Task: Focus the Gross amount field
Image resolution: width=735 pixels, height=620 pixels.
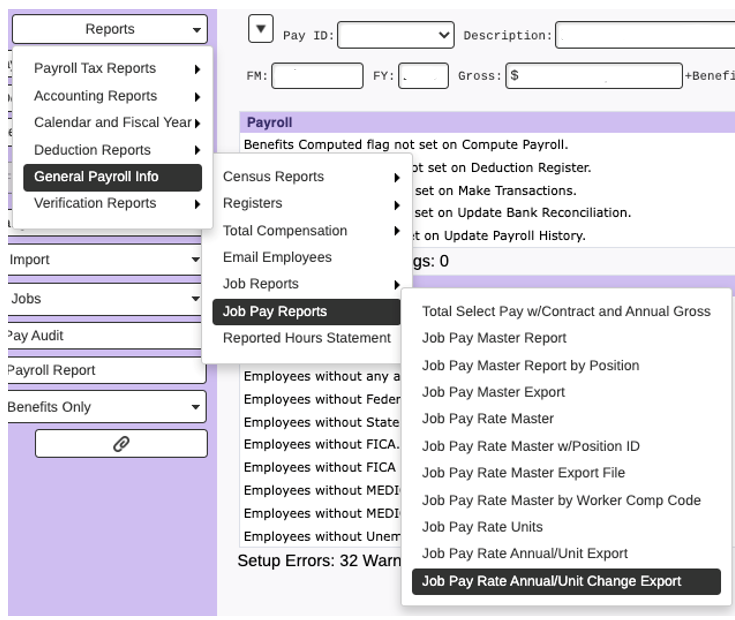Action: point(594,76)
